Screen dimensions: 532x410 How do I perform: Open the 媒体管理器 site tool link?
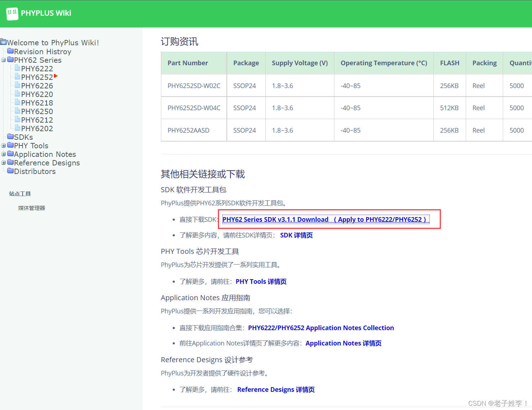coord(32,208)
